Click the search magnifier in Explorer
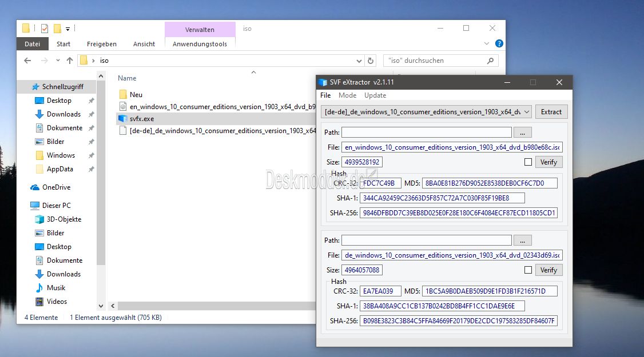 pyautogui.click(x=490, y=61)
